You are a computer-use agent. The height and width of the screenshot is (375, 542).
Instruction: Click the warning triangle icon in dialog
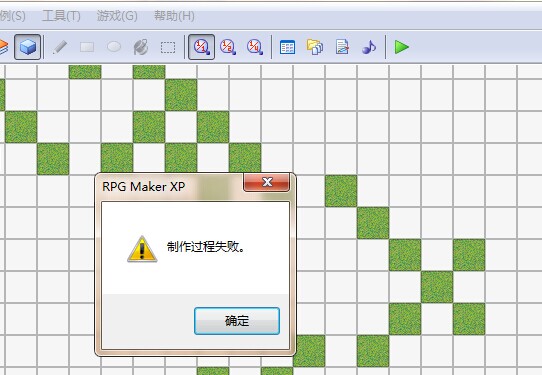[142, 249]
